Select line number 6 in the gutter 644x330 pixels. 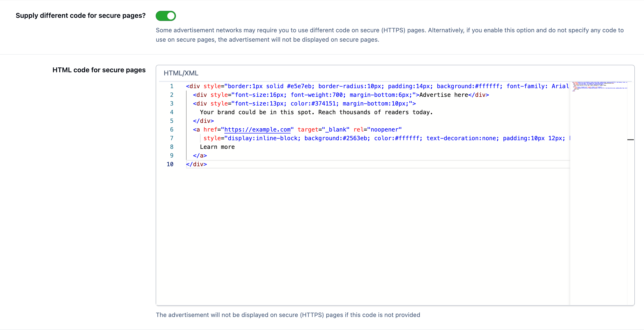pyautogui.click(x=172, y=129)
